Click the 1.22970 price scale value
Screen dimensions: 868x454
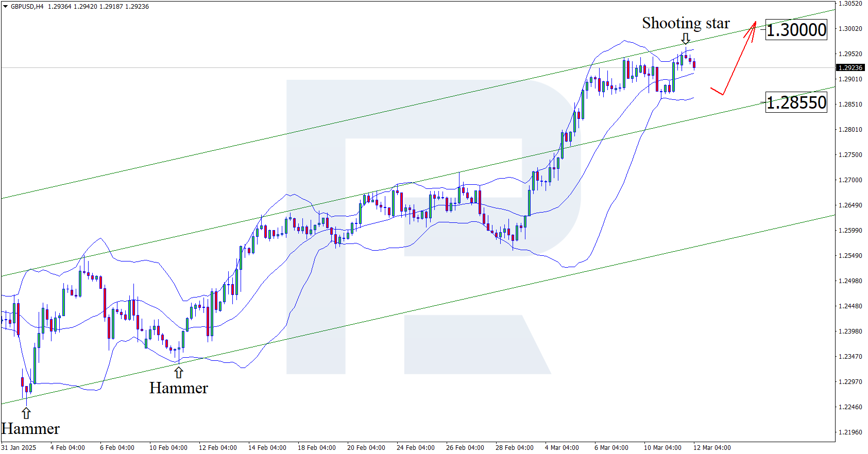pos(850,382)
